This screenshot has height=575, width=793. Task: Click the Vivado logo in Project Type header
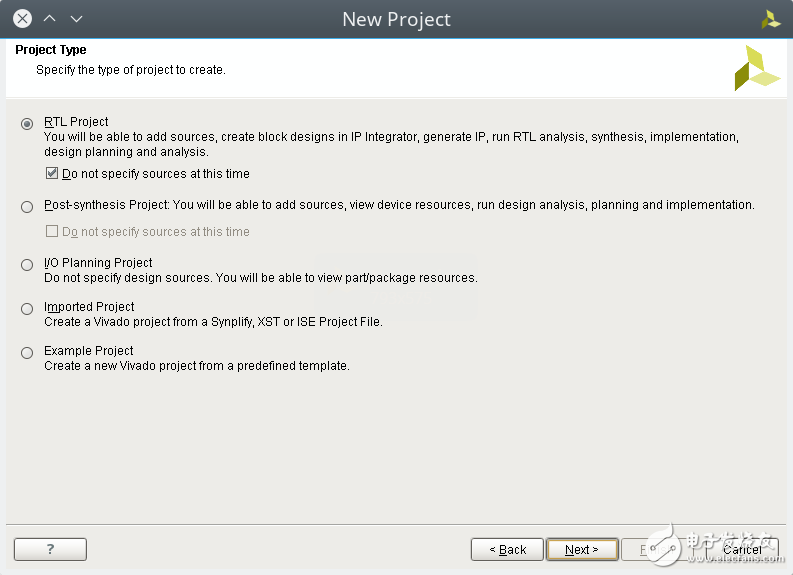(x=756, y=68)
